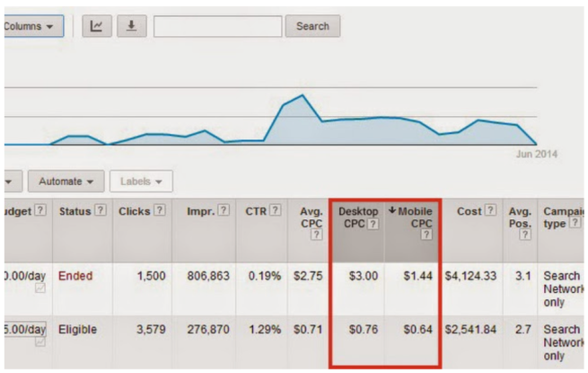Open the Labels dropdown

[142, 182]
